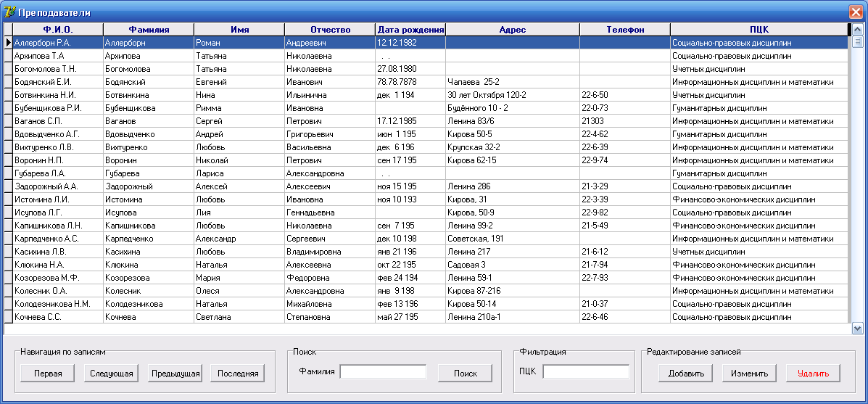Select the cell Ваганов С.П.
This screenshot has width=868, height=404.
point(57,121)
